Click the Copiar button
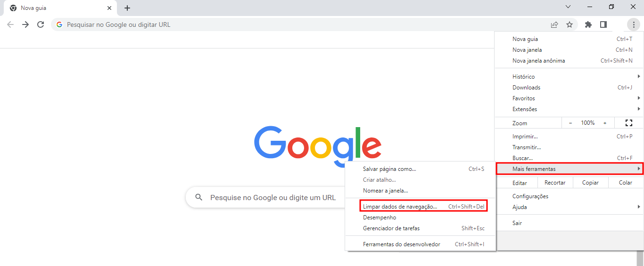 point(590,183)
